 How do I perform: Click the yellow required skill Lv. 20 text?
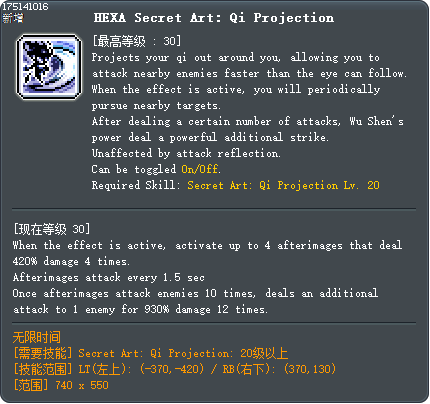pyautogui.click(x=283, y=185)
